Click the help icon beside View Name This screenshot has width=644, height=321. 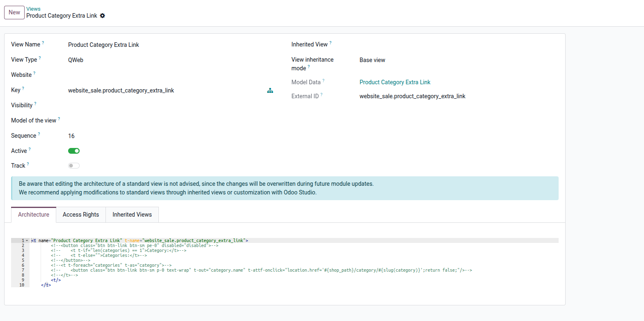(x=43, y=43)
